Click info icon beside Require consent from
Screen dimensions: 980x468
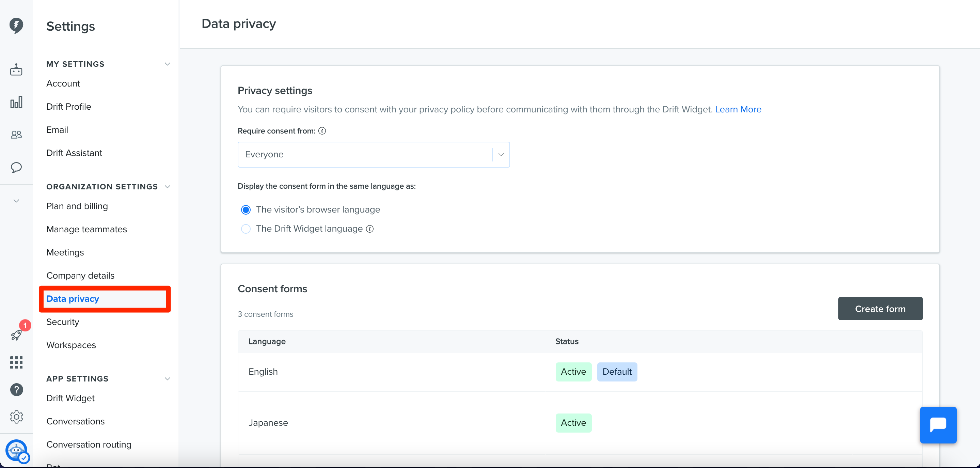pyautogui.click(x=322, y=131)
